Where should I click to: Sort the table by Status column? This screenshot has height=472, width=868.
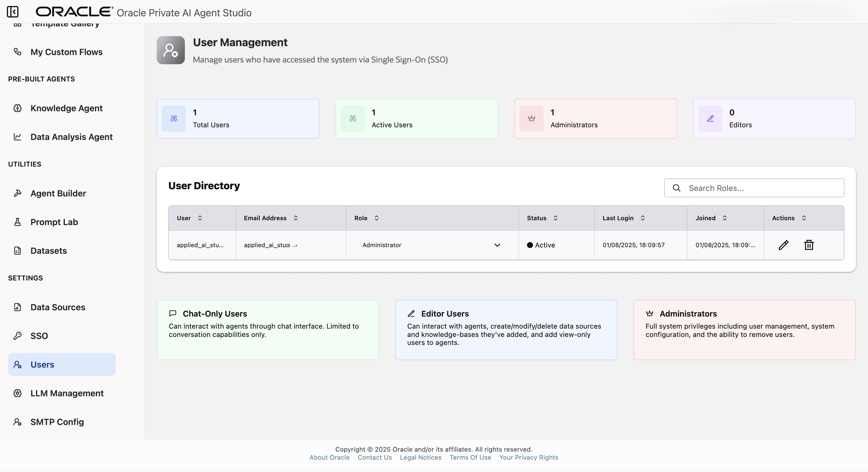tap(556, 218)
